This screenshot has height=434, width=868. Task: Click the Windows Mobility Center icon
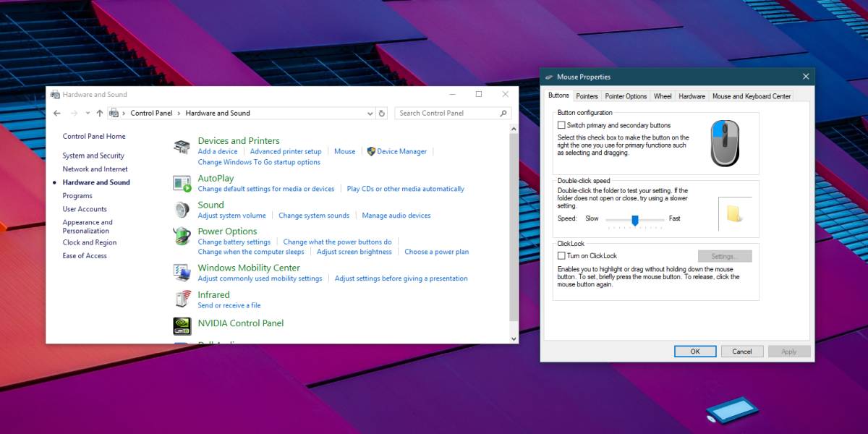[x=183, y=273]
